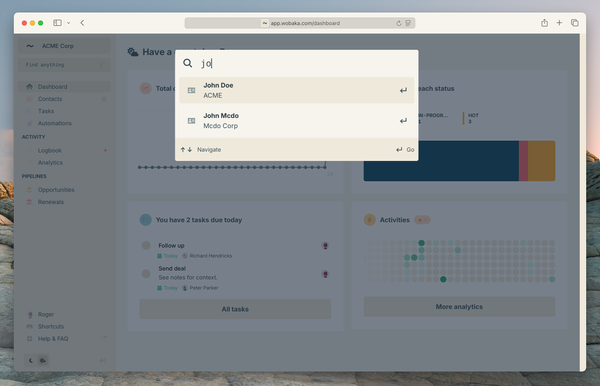This screenshot has width=600, height=386.
Task: Click the Share icon in Safari toolbar
Action: click(545, 23)
